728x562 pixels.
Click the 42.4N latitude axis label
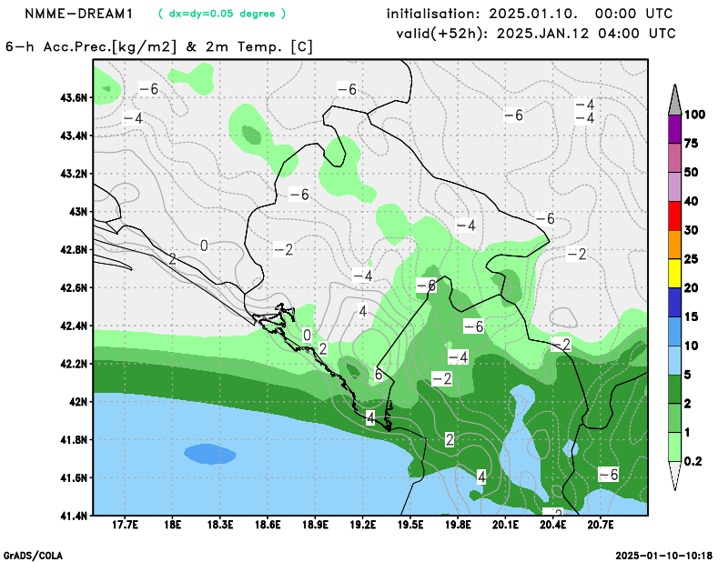pyautogui.click(x=74, y=326)
